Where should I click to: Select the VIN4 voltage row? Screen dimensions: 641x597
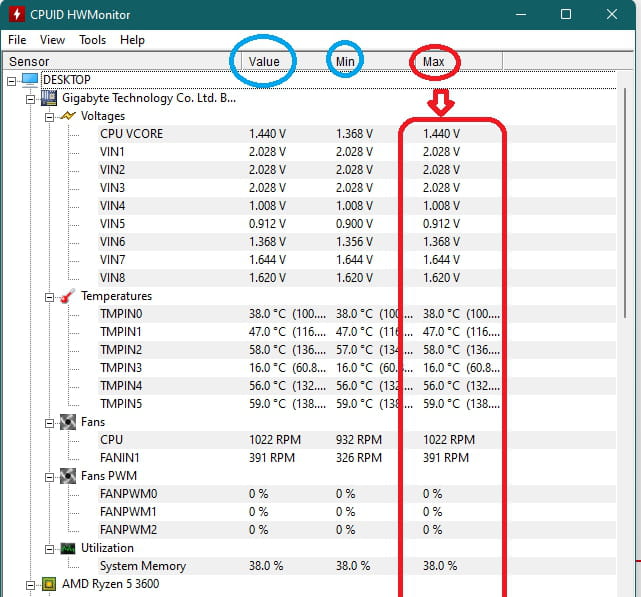pos(356,206)
